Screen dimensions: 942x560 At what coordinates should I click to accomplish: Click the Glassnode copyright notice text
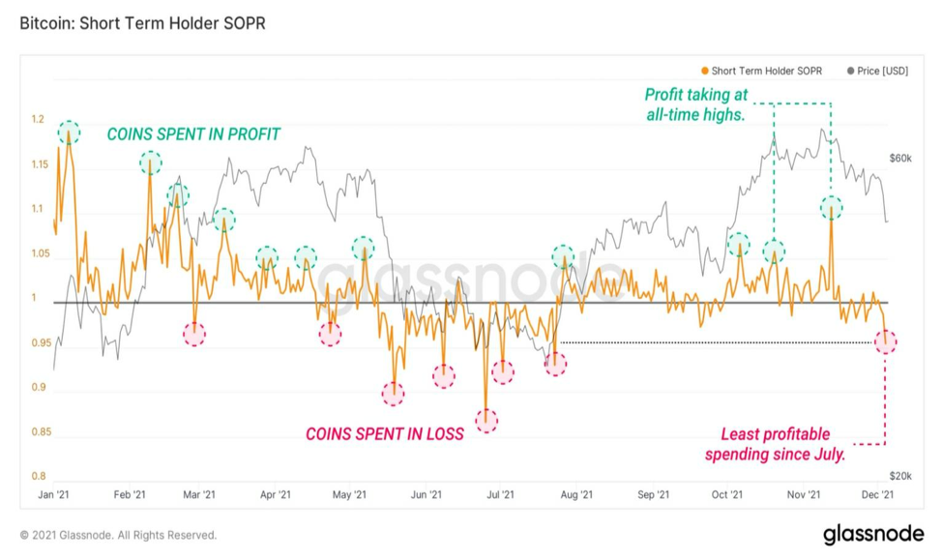coord(118,535)
